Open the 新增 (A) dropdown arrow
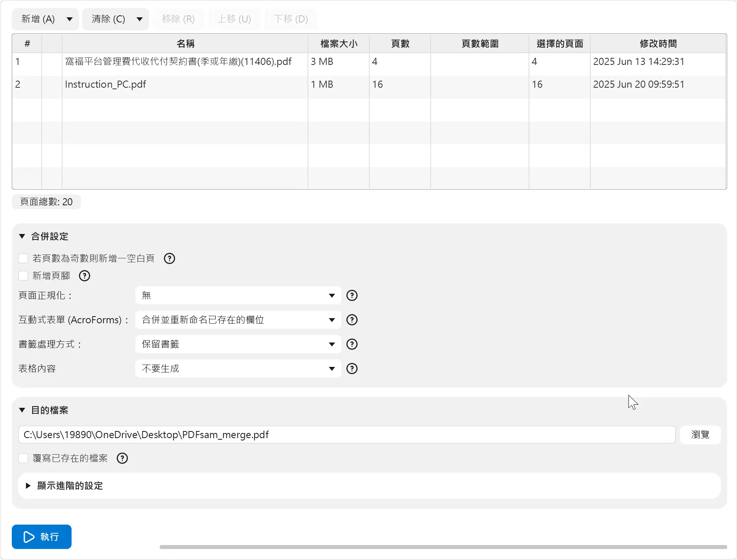Viewport: 737px width, 560px height. [x=70, y=19]
